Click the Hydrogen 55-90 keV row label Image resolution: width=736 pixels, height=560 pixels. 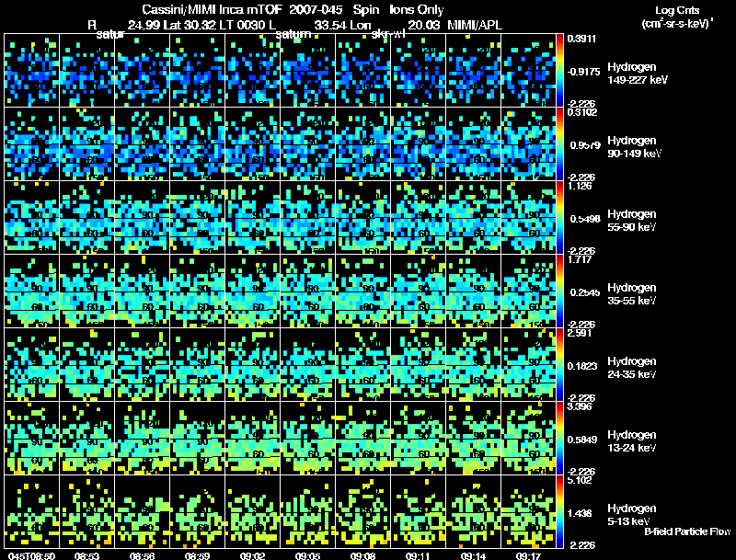631,221
